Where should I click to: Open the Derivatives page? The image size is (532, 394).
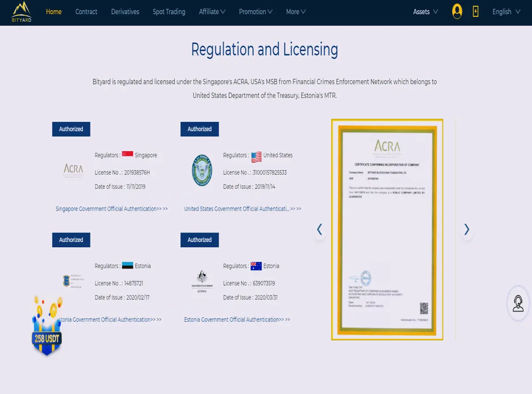pyautogui.click(x=125, y=12)
